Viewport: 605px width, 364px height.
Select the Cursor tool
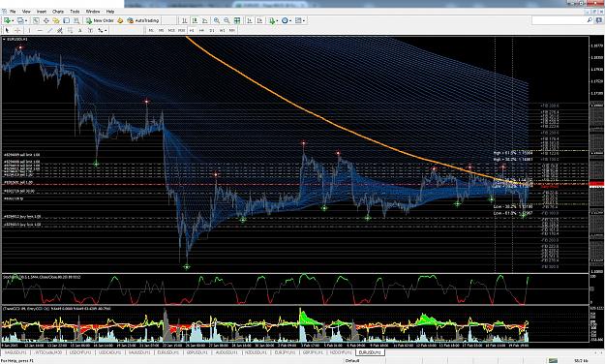7,30
